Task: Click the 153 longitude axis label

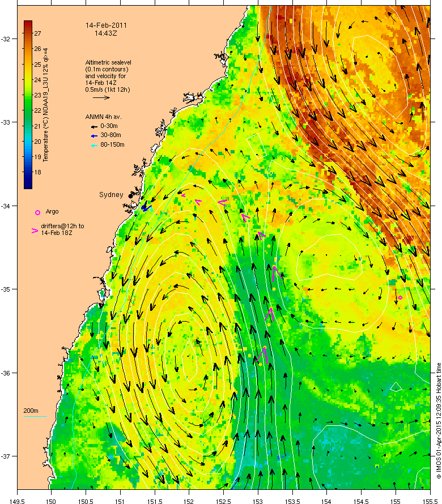Action: [x=258, y=501]
